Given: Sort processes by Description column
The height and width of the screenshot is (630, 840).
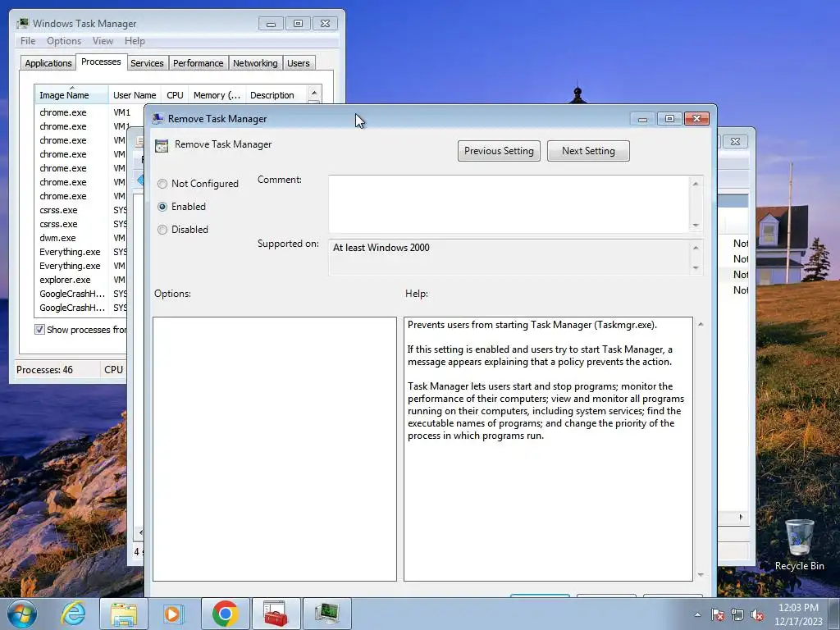Looking at the screenshot, I should [276, 95].
